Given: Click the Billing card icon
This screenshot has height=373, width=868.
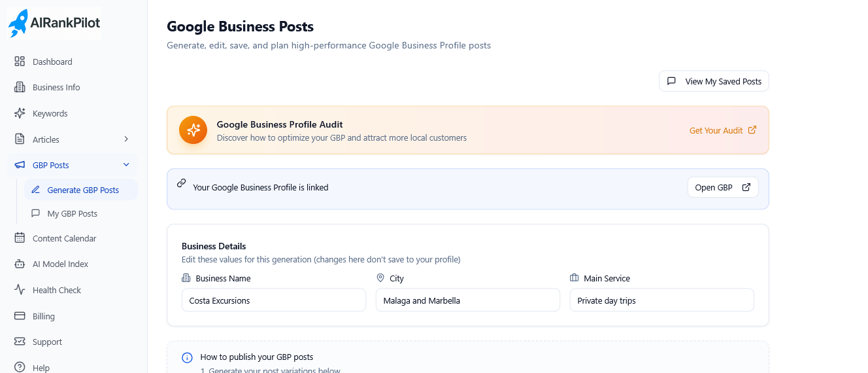Looking at the screenshot, I should pyautogui.click(x=20, y=316).
